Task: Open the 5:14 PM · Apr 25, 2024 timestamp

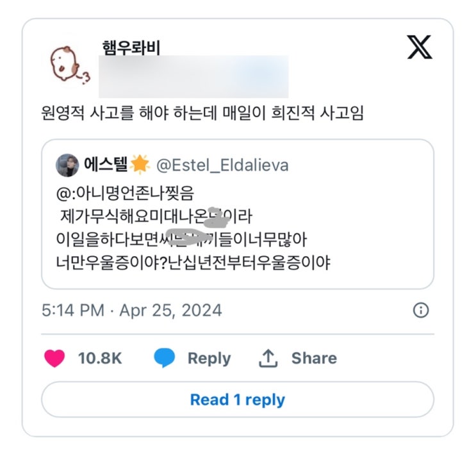Action: (x=132, y=311)
